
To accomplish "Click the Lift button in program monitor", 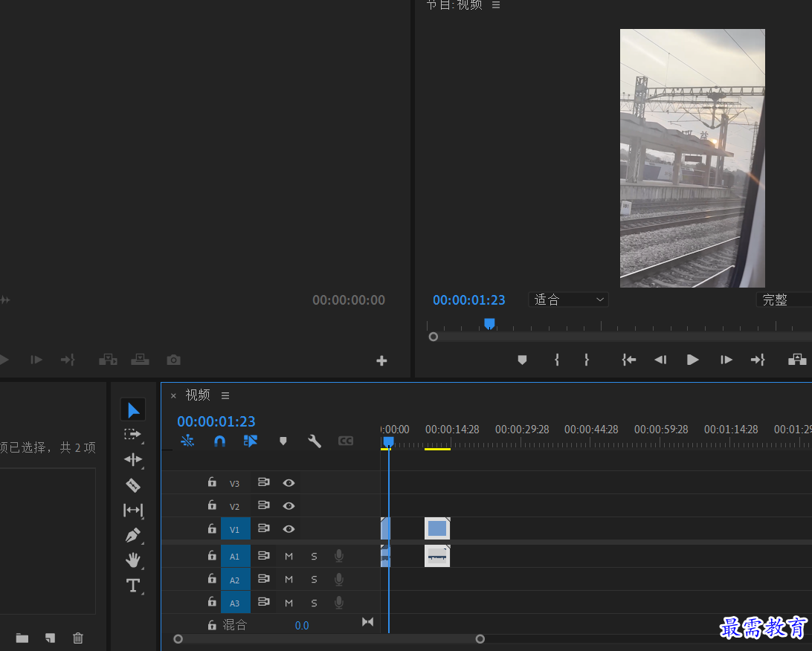I will pyautogui.click(x=797, y=360).
